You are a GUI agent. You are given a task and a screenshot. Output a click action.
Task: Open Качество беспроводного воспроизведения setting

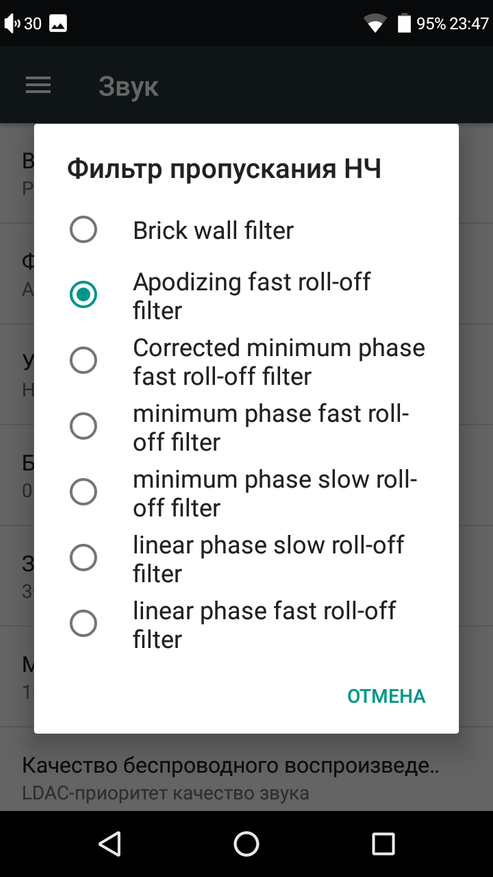click(x=246, y=777)
